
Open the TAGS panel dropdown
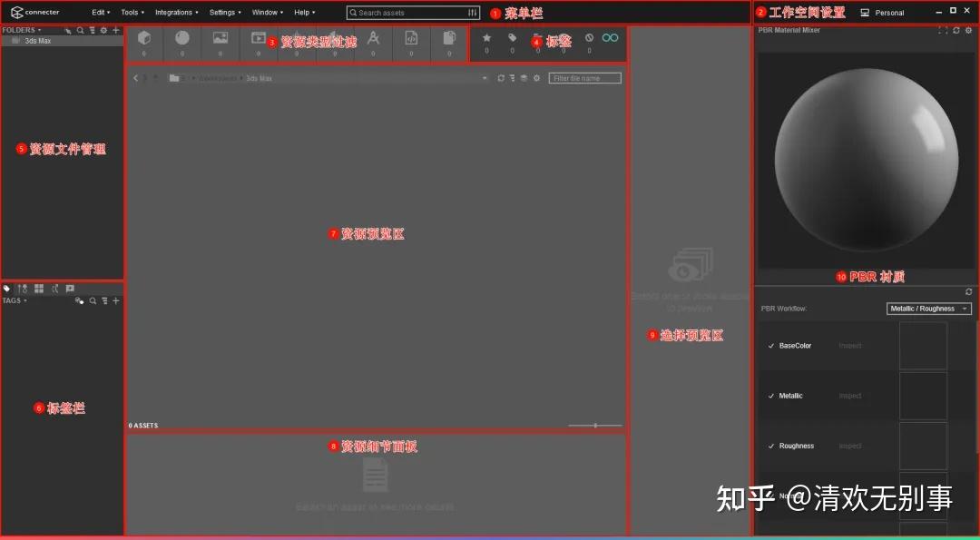(x=27, y=300)
